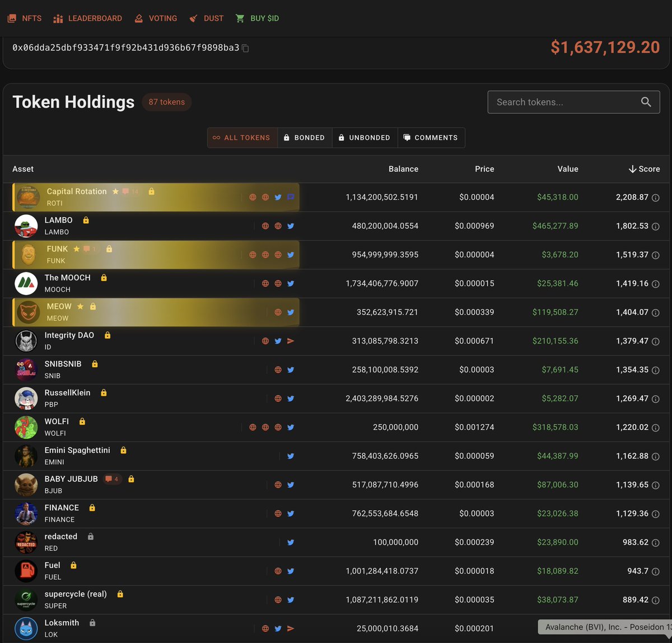
Task: Switch to the UNBONDED tab
Action: coord(365,138)
